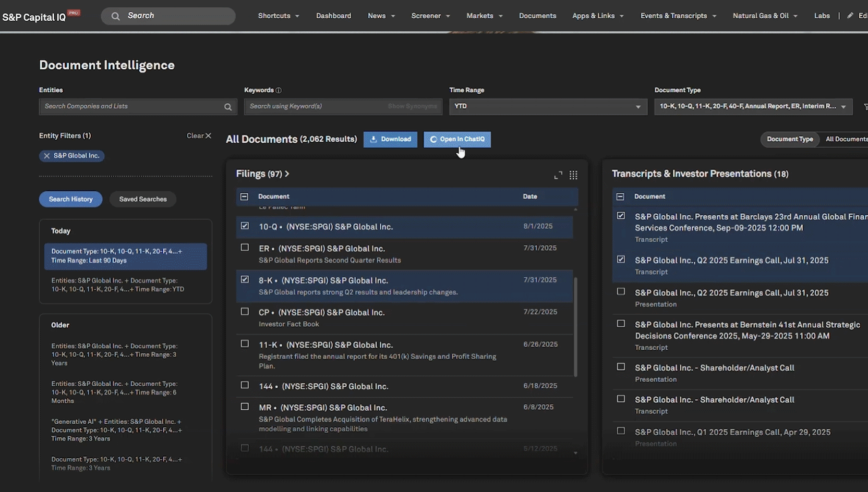The width and height of the screenshot is (868, 492).
Task: Click the magnifier icon in the top Search bar
Action: coord(115,16)
